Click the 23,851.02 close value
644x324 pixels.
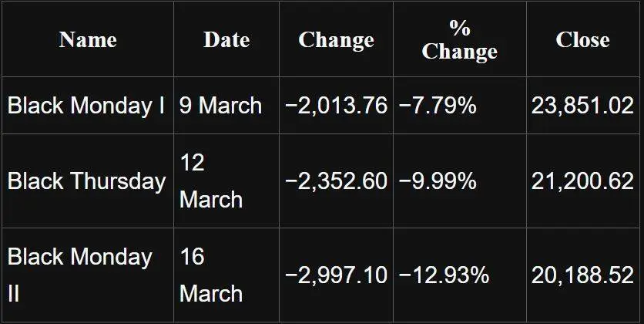click(582, 106)
